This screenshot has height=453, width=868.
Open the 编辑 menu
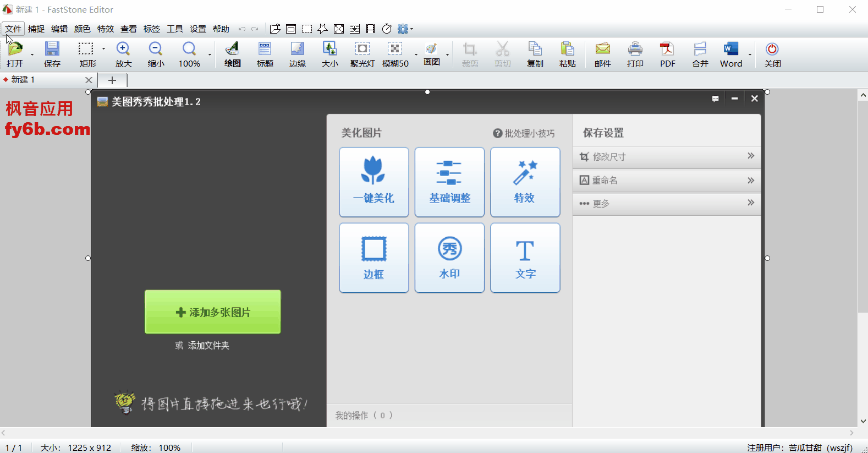pos(59,29)
